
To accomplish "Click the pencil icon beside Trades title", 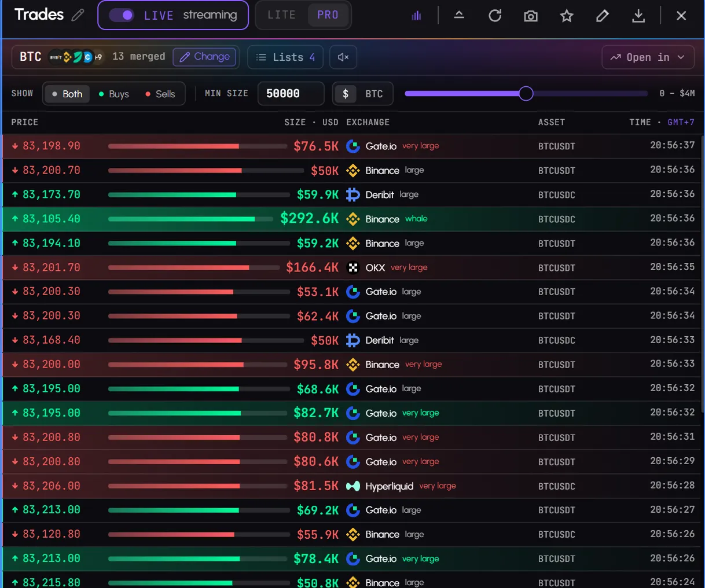I will 78,15.
